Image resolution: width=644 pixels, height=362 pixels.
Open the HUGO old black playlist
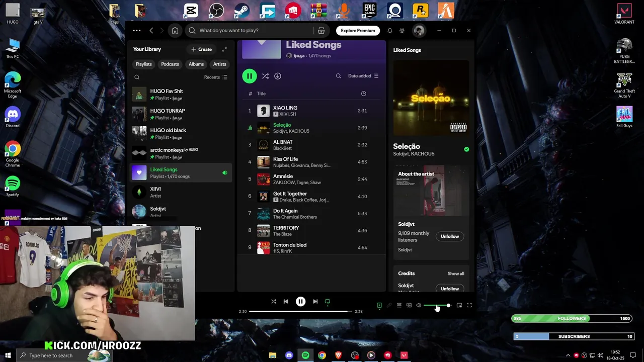coord(181,133)
